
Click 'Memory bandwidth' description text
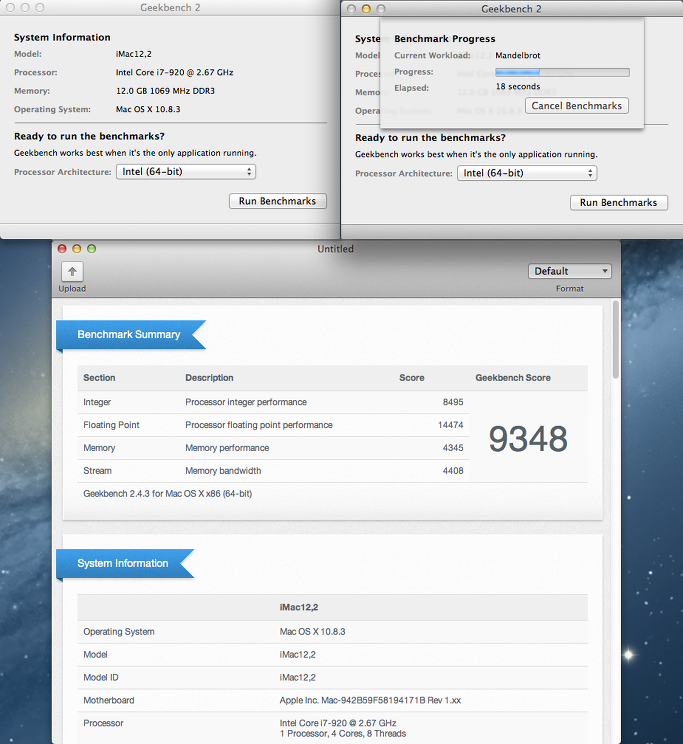click(x=223, y=471)
